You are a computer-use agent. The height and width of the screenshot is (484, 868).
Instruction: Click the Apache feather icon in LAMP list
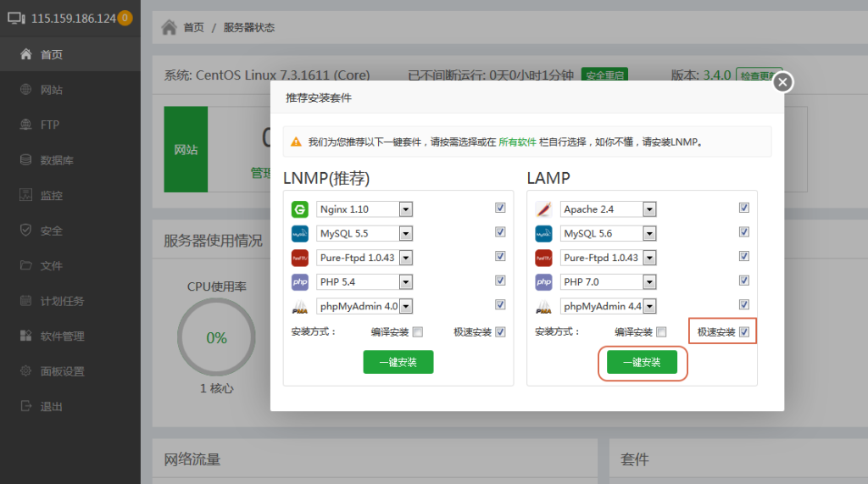[x=543, y=209]
